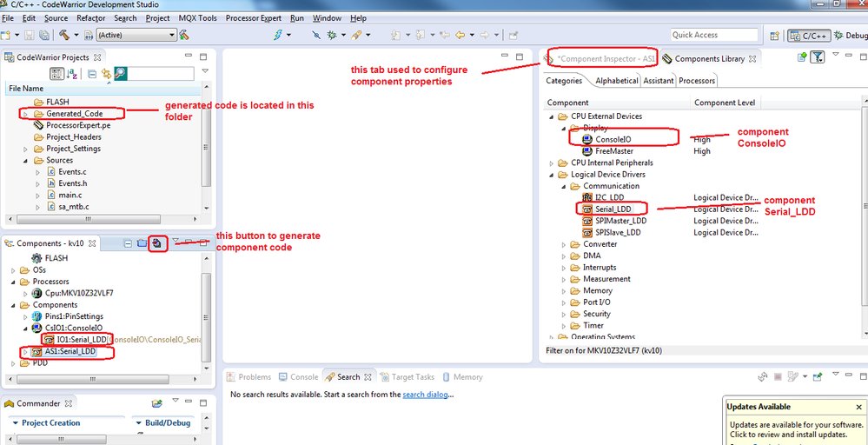Toggle the filter button in Components Library
This screenshot has height=445, width=868.
pyautogui.click(x=817, y=57)
